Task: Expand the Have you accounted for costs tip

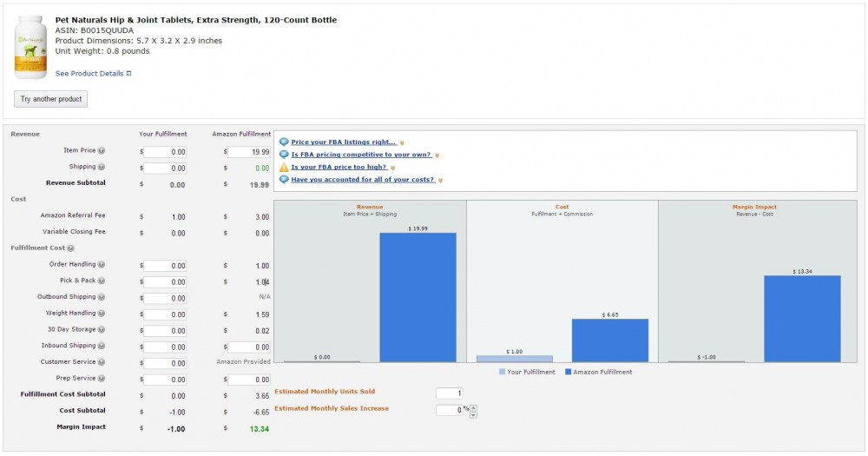Action: (x=440, y=181)
